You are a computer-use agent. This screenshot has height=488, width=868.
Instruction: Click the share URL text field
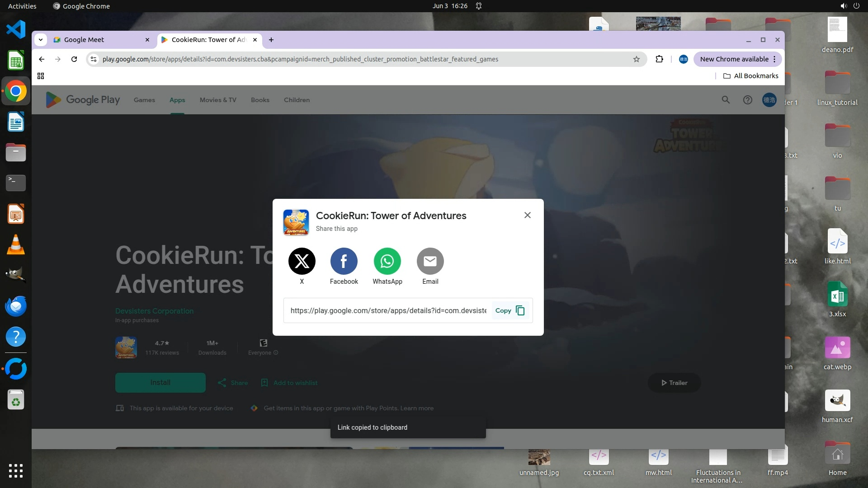(388, 310)
